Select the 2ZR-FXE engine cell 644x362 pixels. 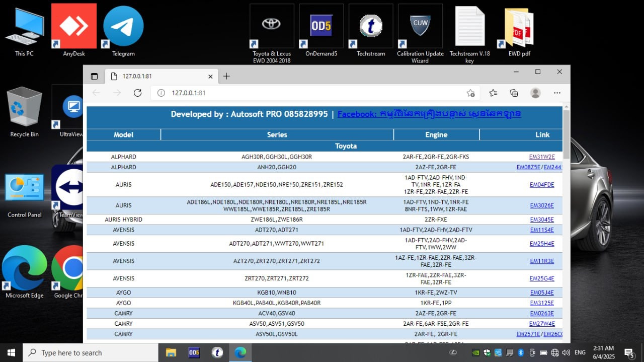coord(436,220)
